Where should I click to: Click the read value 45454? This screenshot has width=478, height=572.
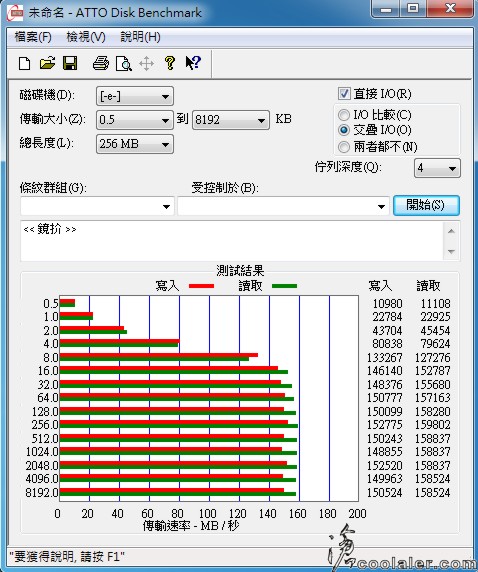pos(435,331)
